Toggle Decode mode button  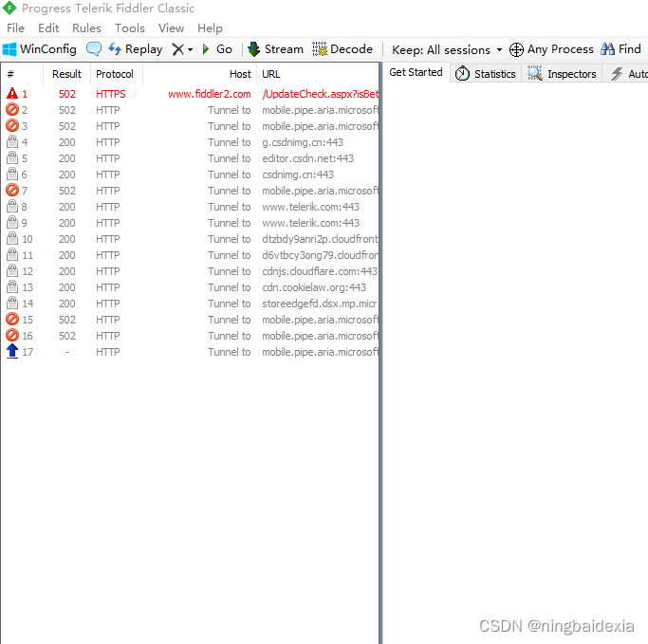[343, 49]
